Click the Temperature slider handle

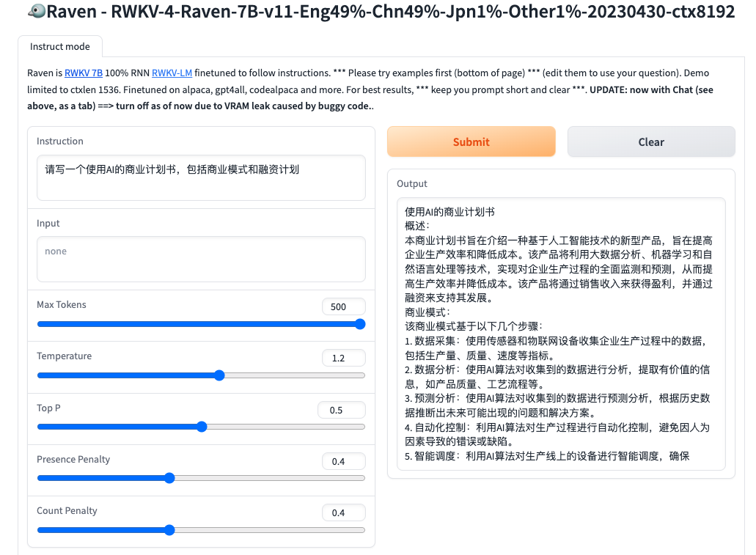(x=219, y=375)
